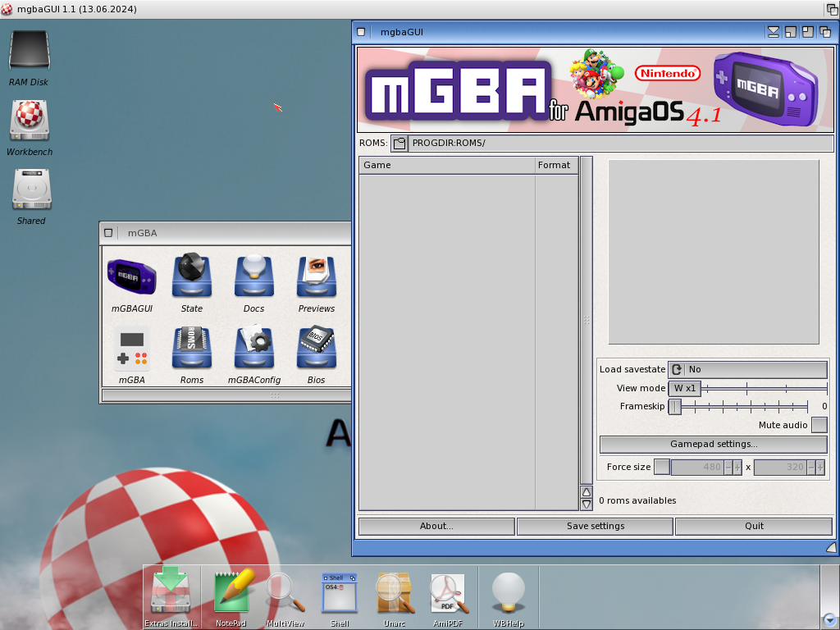Open the mGBAConfig icon
Image resolution: width=840 pixels, height=630 pixels.
click(254, 349)
